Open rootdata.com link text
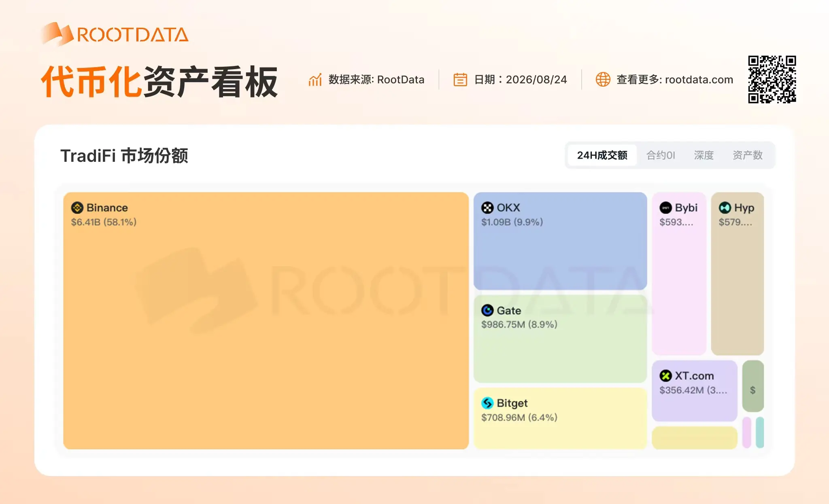829x504 pixels. 699,80
